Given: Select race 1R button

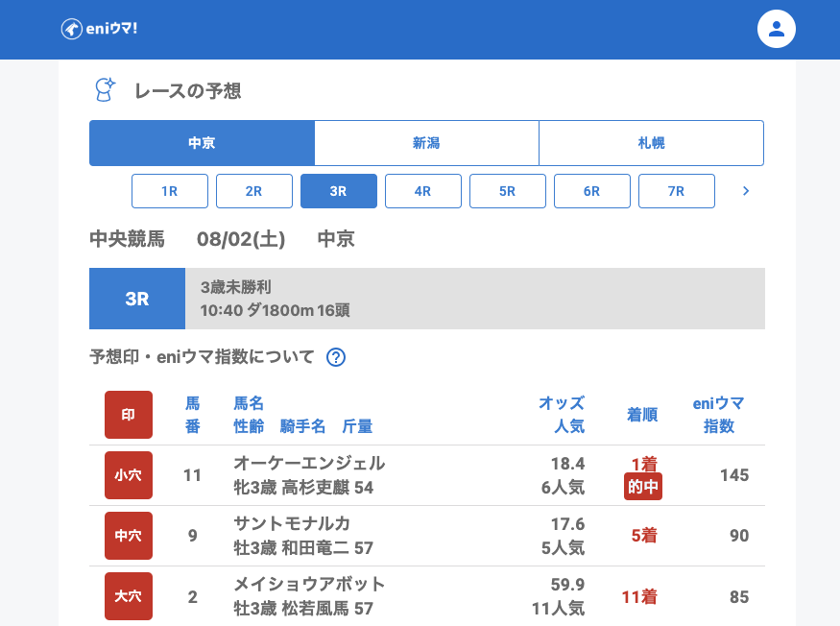Looking at the screenshot, I should [x=170, y=191].
